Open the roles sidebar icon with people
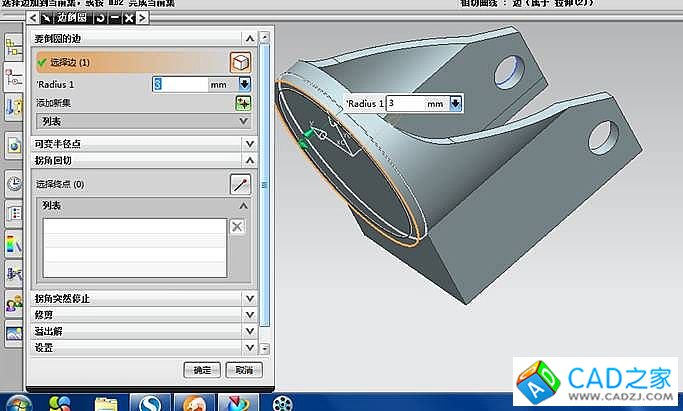The height and width of the screenshot is (411, 683). [x=15, y=302]
